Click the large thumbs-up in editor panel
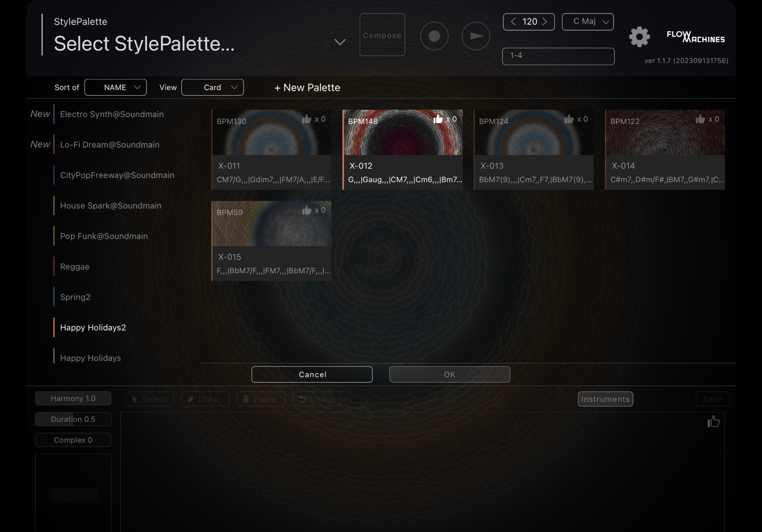 pyautogui.click(x=713, y=422)
